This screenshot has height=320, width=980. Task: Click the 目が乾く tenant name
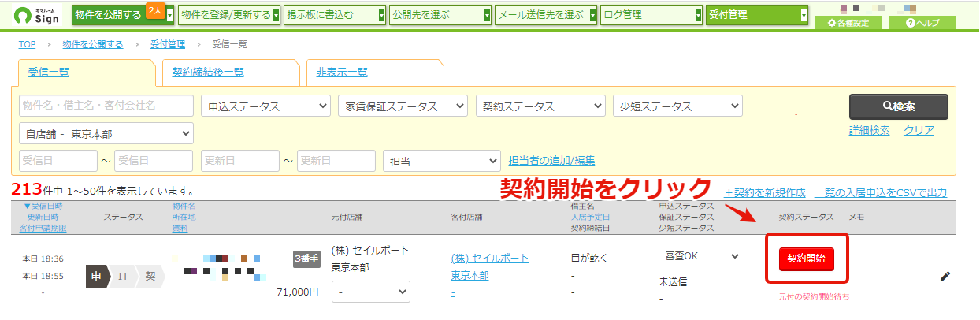590,258
